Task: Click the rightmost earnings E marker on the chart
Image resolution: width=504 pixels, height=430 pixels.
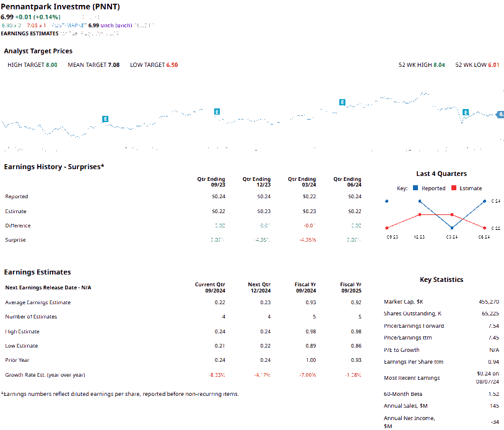Action: [x=466, y=112]
